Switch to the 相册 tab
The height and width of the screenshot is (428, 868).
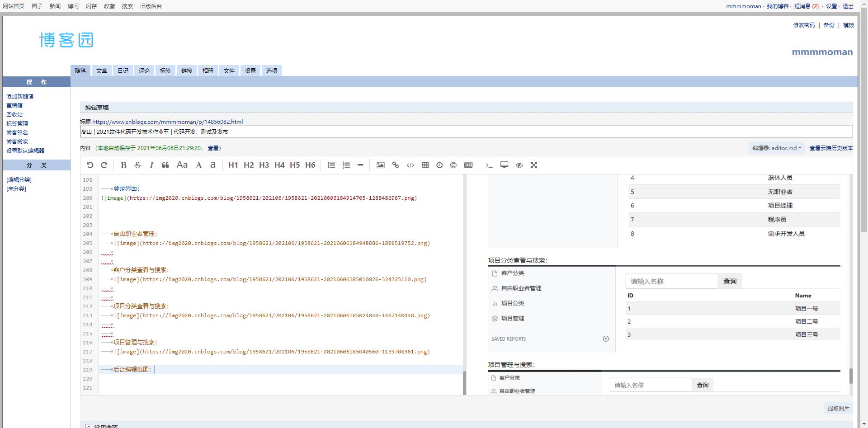[x=208, y=71]
